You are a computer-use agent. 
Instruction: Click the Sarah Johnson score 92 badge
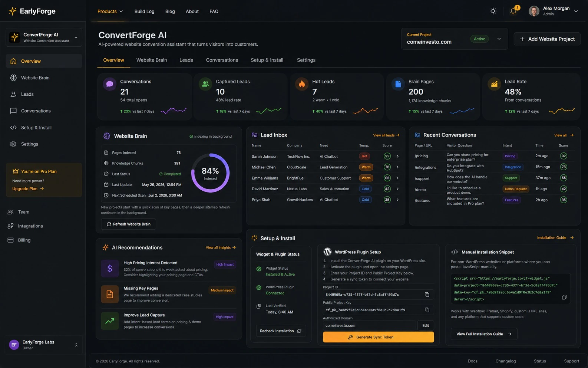point(387,156)
